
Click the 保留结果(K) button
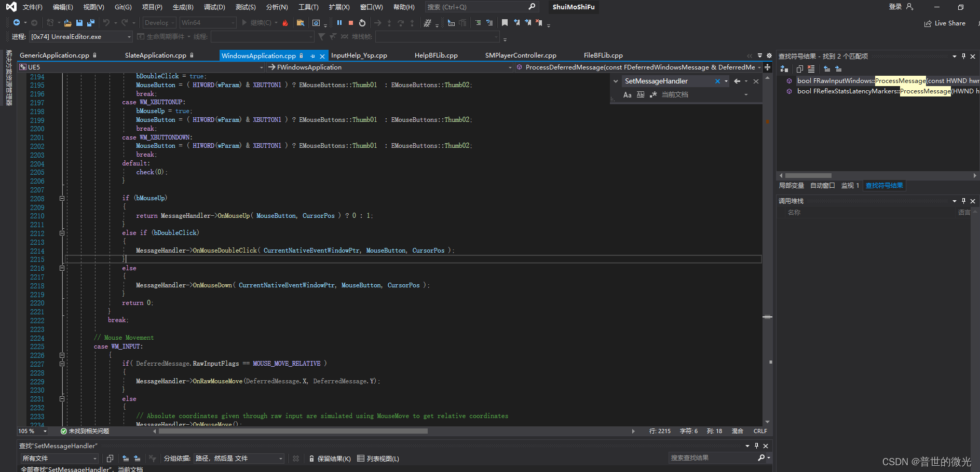(330, 459)
